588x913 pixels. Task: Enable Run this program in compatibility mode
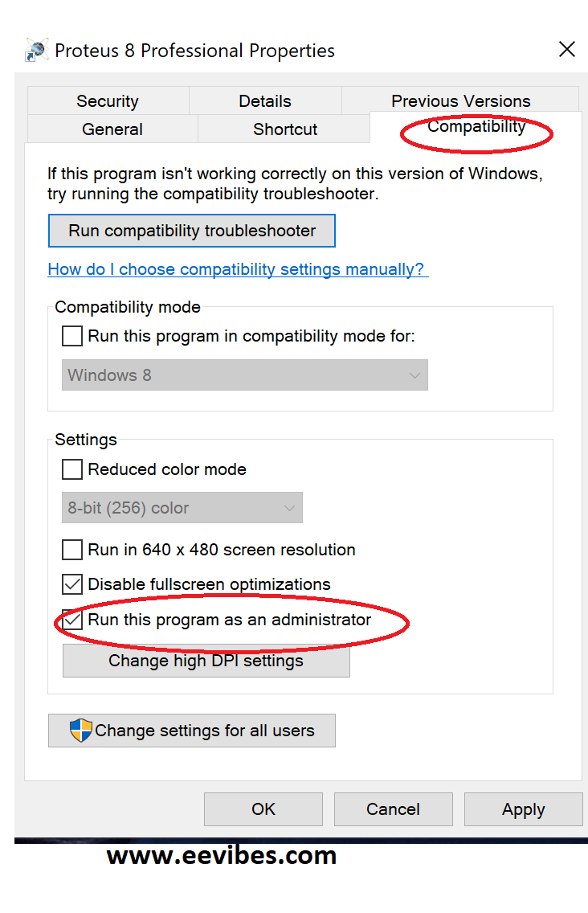tap(72, 336)
